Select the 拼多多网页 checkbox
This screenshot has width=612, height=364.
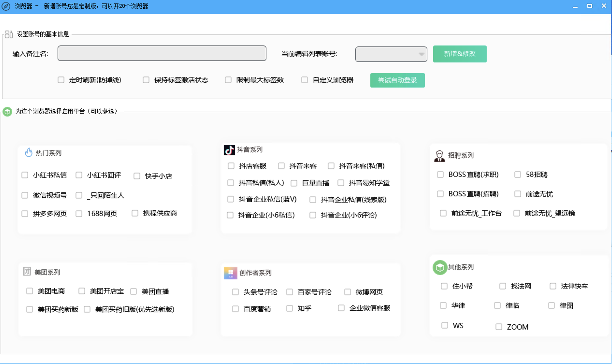pos(25,214)
